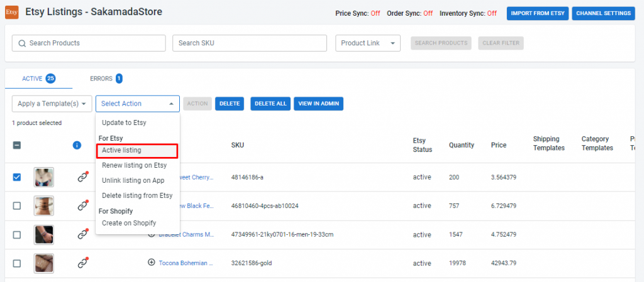Screen dimensions: 644x282
Task: Open the Product Link dropdown
Action: coord(368,43)
